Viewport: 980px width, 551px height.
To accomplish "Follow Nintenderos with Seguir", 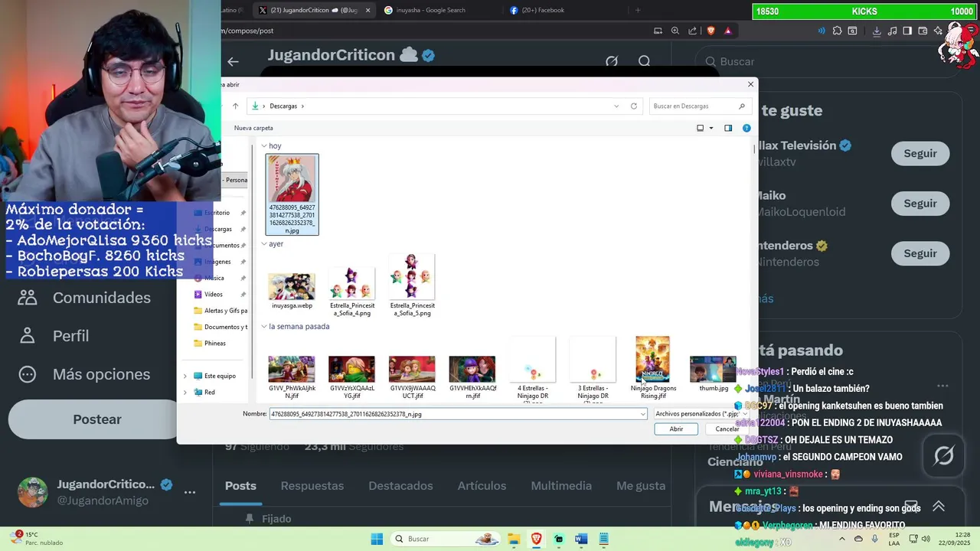I will 920,253.
